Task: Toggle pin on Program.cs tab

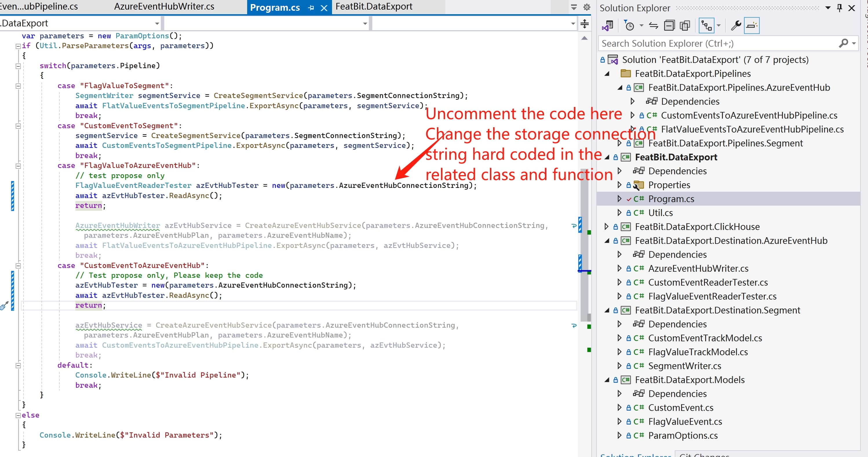Action: coord(311,8)
